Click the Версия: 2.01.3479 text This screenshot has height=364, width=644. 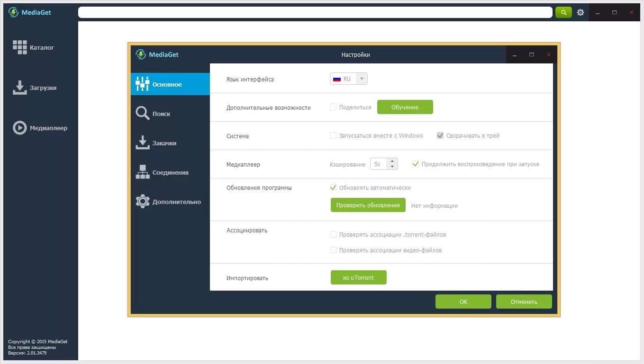(27, 353)
